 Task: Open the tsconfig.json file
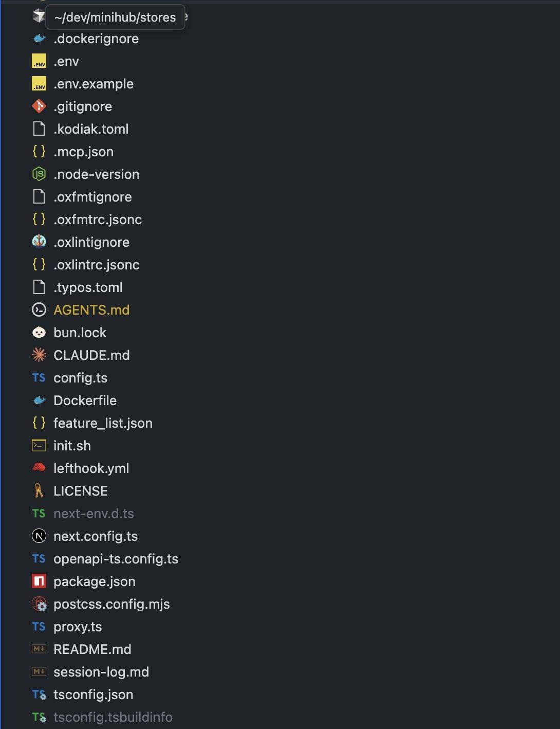click(93, 695)
